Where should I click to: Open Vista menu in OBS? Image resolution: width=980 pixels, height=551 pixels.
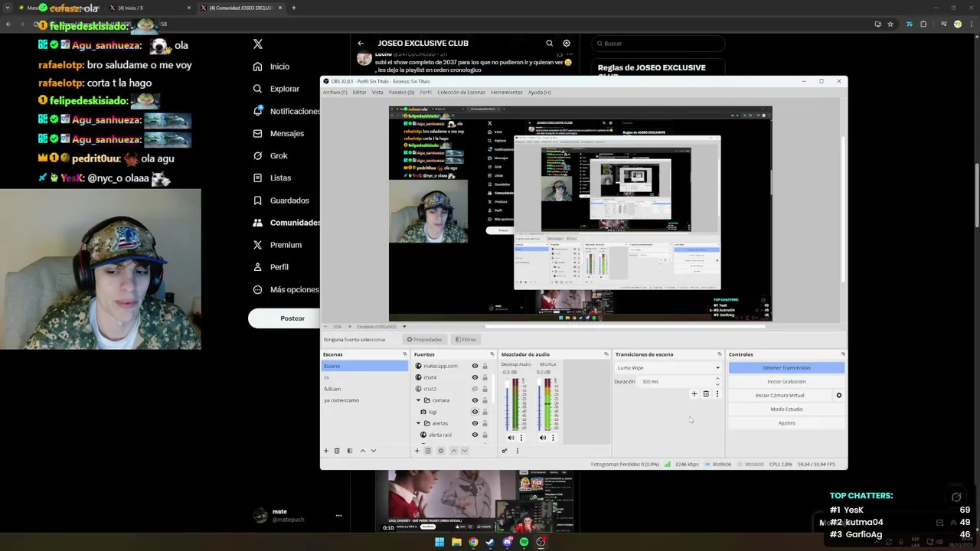pos(377,92)
